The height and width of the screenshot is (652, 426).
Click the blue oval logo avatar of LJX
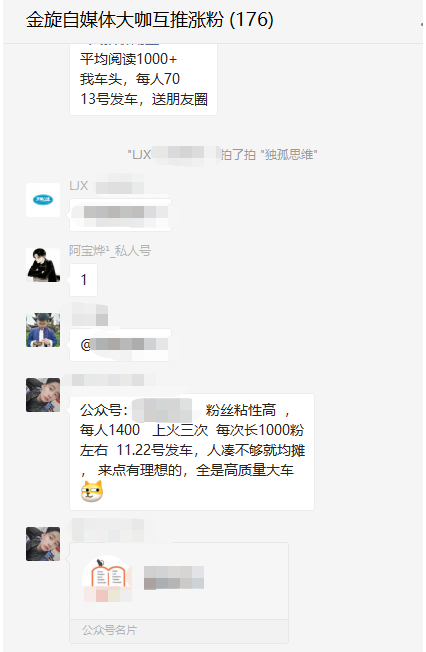tap(43, 200)
